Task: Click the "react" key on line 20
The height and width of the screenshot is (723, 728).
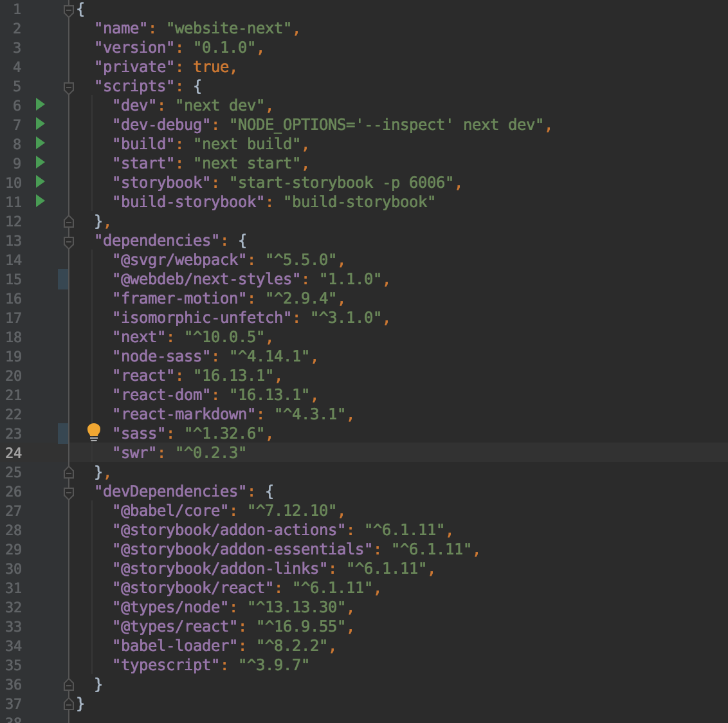Action: point(144,376)
